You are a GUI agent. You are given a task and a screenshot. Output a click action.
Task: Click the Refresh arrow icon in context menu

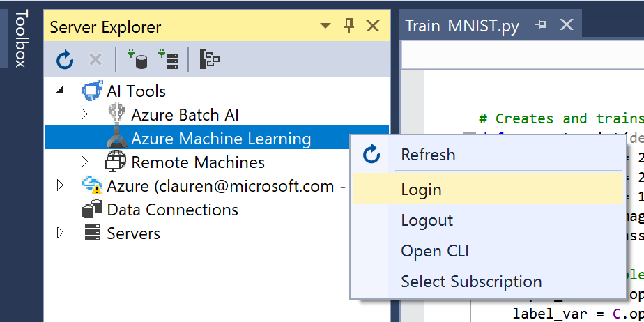tap(371, 155)
